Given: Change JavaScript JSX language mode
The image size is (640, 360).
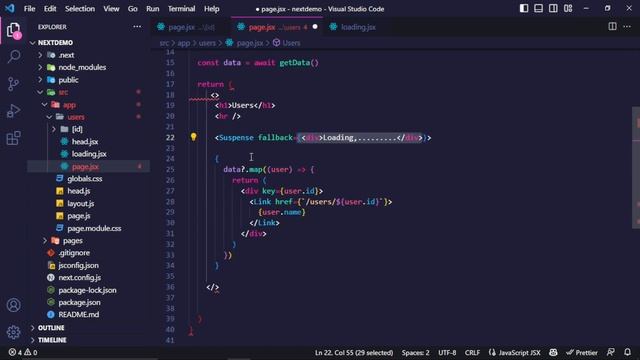Looking at the screenshot, I should pos(519,352).
